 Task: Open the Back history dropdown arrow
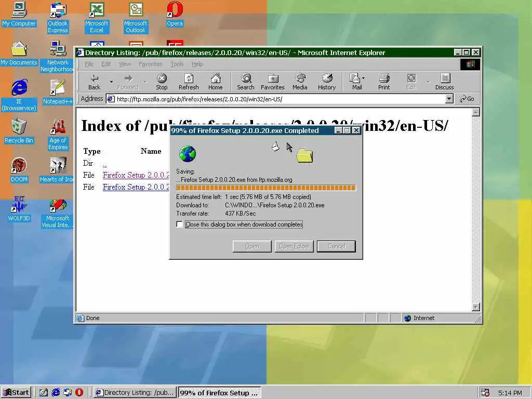(x=111, y=82)
